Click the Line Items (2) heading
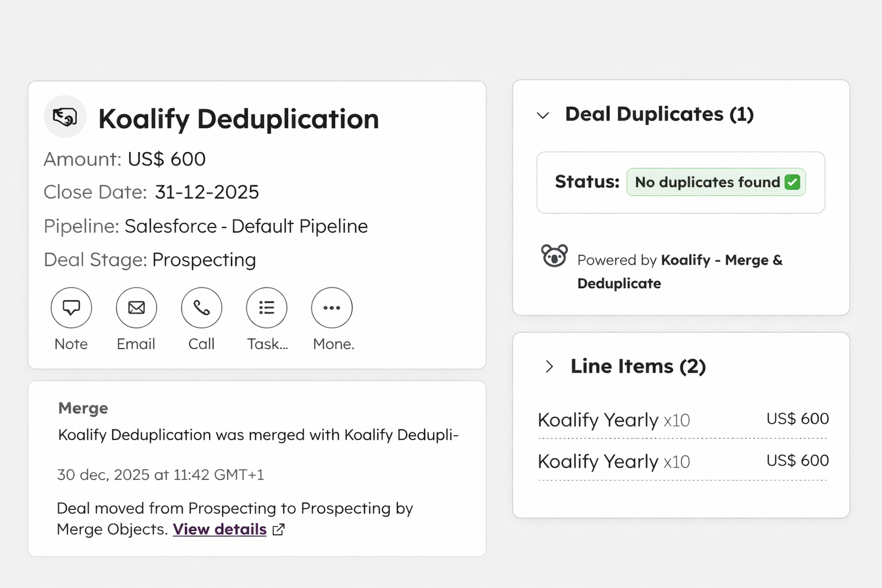Screen dimensions: 882x588 click(x=638, y=366)
